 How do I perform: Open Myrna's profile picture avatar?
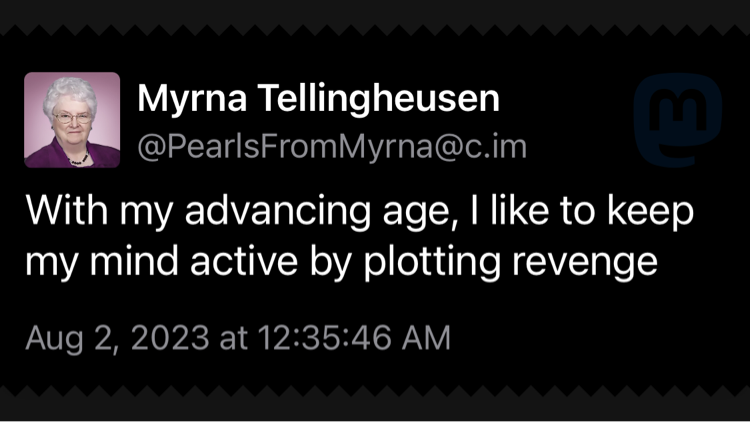[72, 120]
